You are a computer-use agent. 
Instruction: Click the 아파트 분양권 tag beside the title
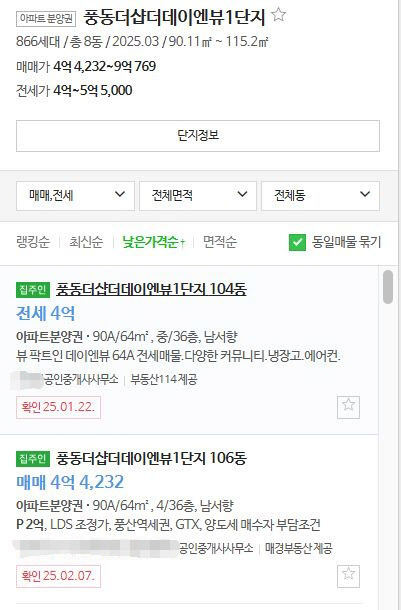(46, 18)
